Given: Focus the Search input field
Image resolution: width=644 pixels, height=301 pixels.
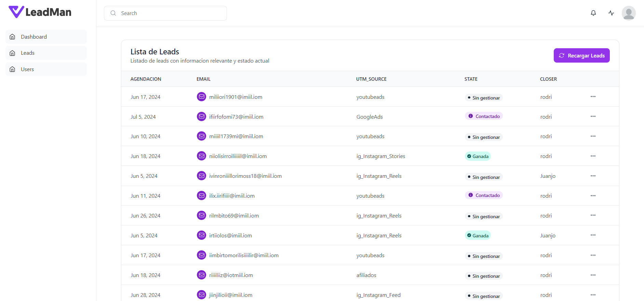Looking at the screenshot, I should point(165,13).
